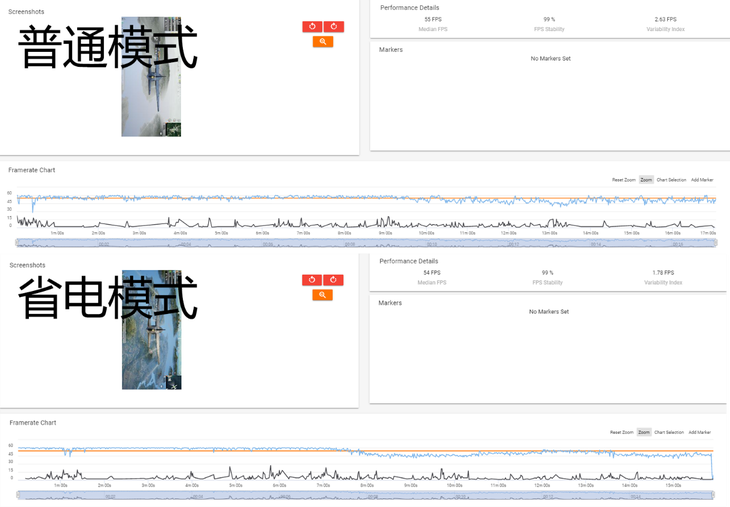Select Zoom mode on the 17-minute framerate chart
The image size is (730, 507).
tap(646, 180)
